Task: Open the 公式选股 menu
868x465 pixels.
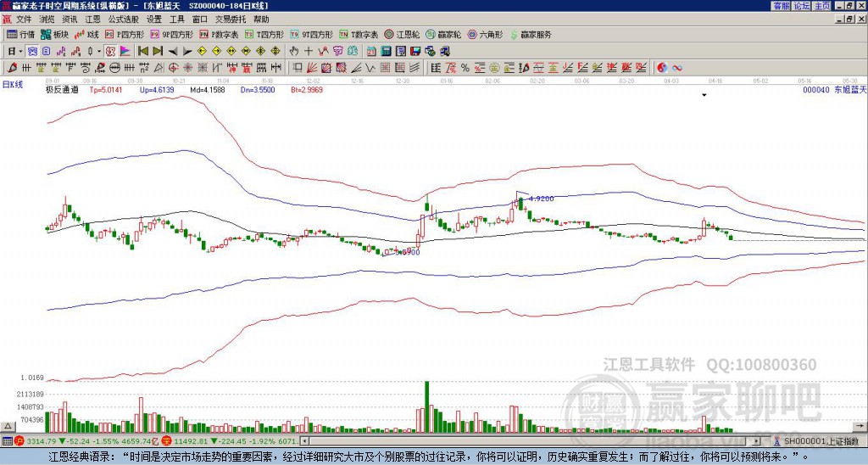Action: click(124, 20)
